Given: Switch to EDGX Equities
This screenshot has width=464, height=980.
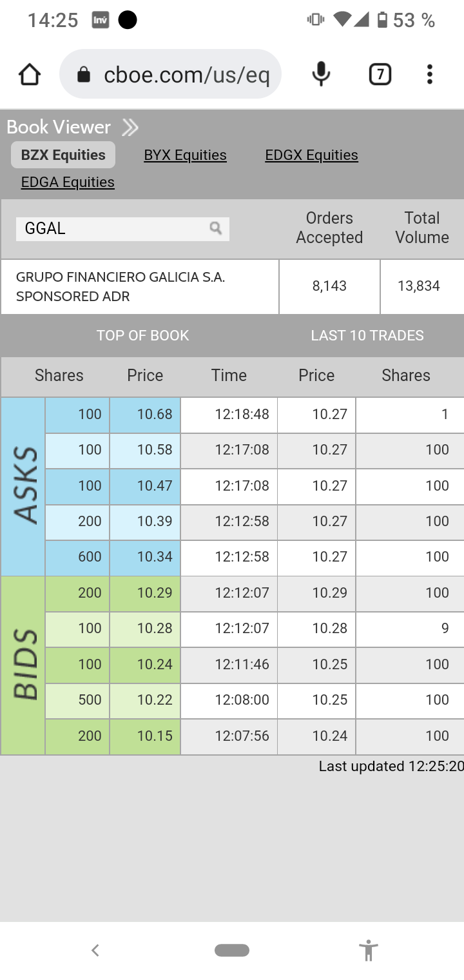Looking at the screenshot, I should coord(311,155).
